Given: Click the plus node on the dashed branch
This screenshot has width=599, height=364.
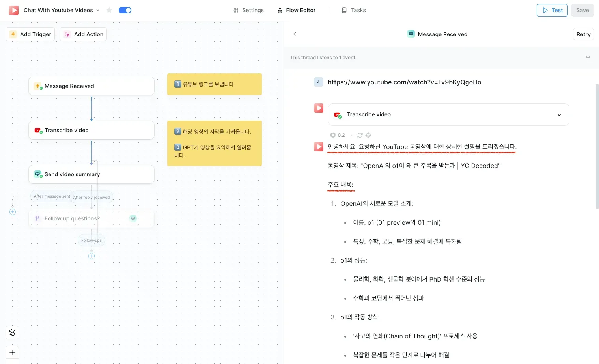Looking at the screenshot, I should 13,212.
